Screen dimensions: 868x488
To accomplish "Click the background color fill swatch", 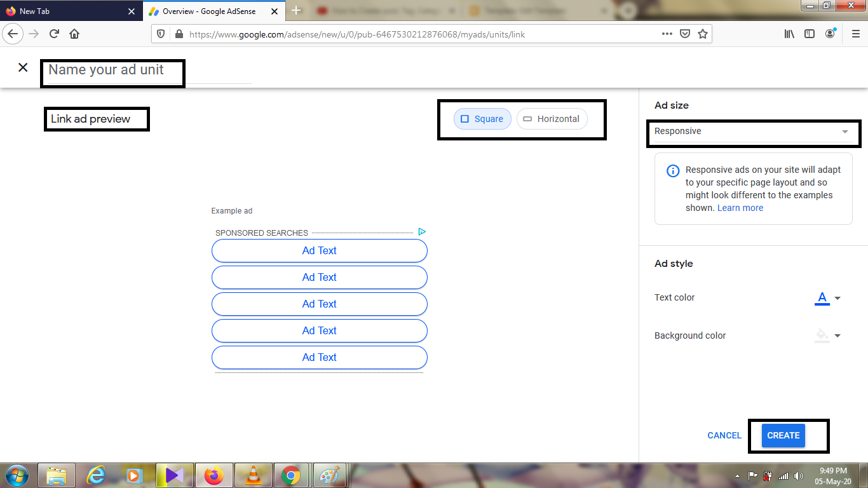I will pos(822,335).
